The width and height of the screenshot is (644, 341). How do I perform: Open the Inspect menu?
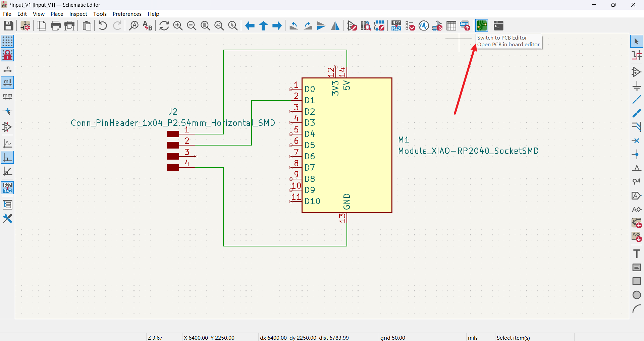click(x=78, y=14)
